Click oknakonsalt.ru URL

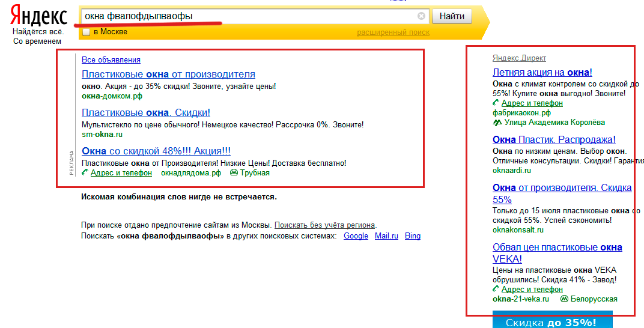(x=518, y=230)
